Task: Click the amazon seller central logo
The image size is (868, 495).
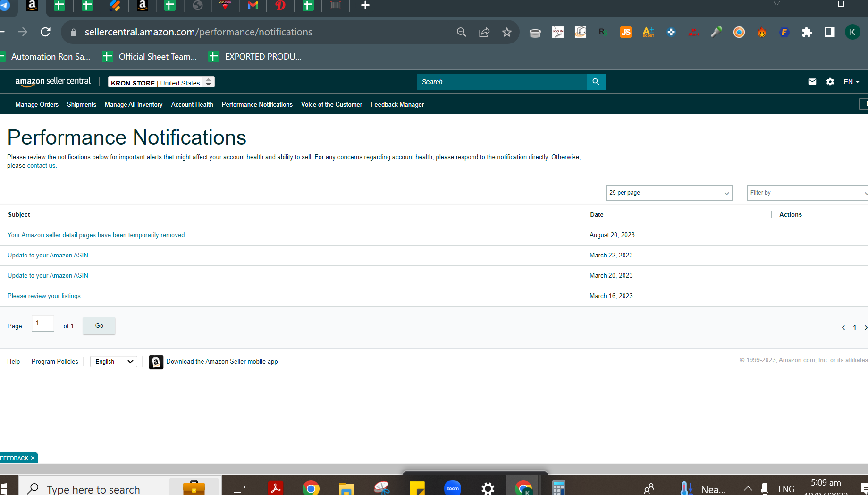Action: (53, 82)
